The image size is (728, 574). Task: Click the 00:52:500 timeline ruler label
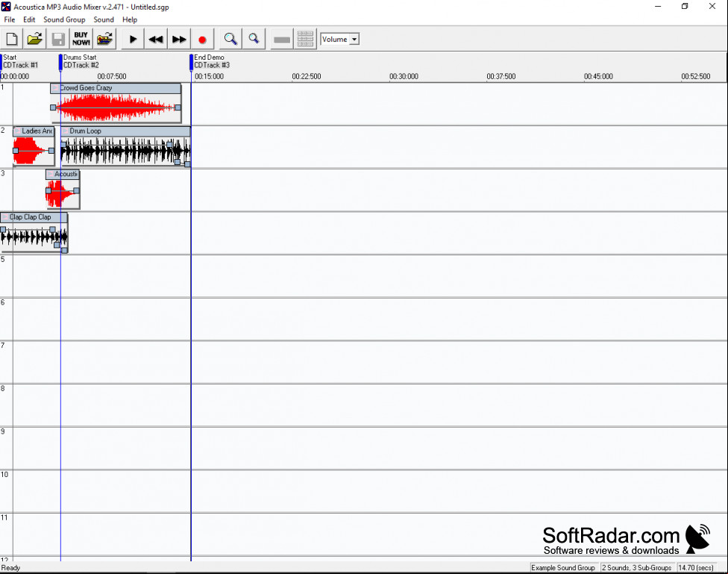tap(695, 77)
